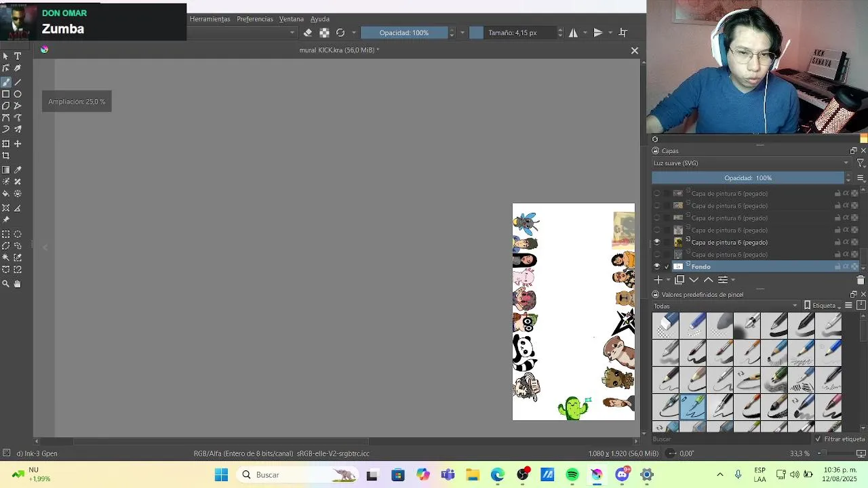Lock the Capas docker with its lock icon

tap(655, 151)
